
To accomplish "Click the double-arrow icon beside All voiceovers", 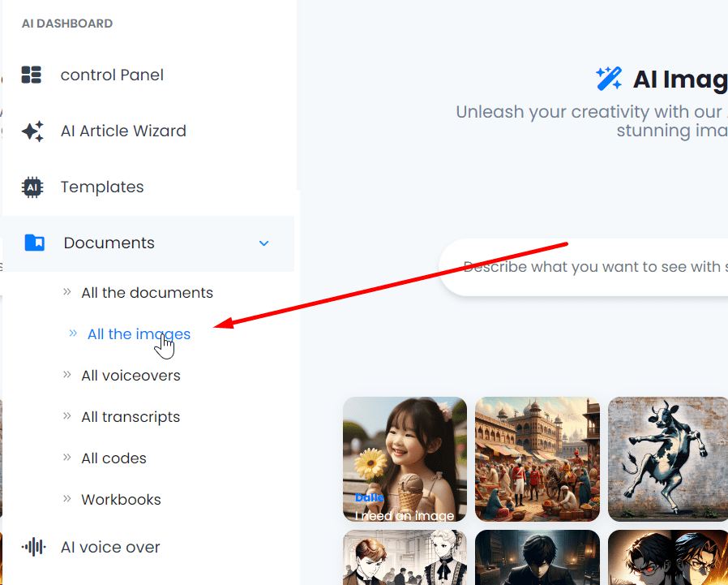I will pyautogui.click(x=67, y=375).
